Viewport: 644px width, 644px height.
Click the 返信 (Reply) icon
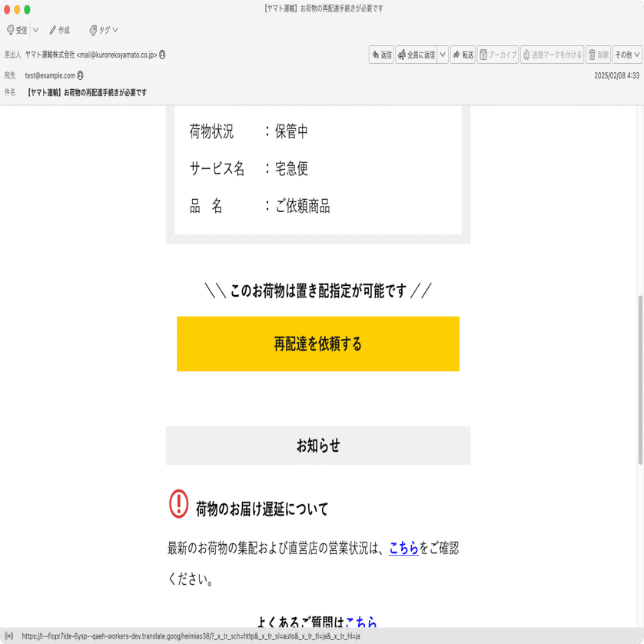click(x=380, y=54)
